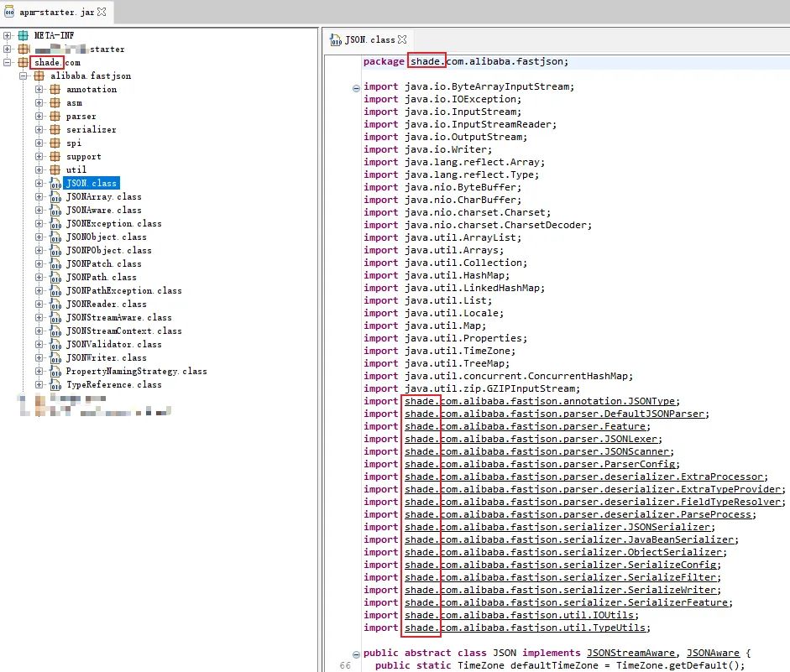Click the JSONPatch.class file icon

[x=55, y=263]
